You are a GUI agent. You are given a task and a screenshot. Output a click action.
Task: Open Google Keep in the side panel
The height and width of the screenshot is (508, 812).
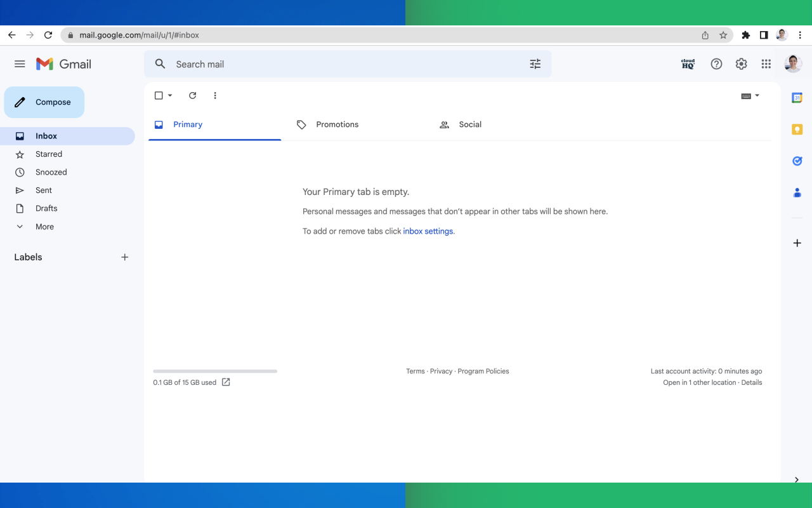797,129
